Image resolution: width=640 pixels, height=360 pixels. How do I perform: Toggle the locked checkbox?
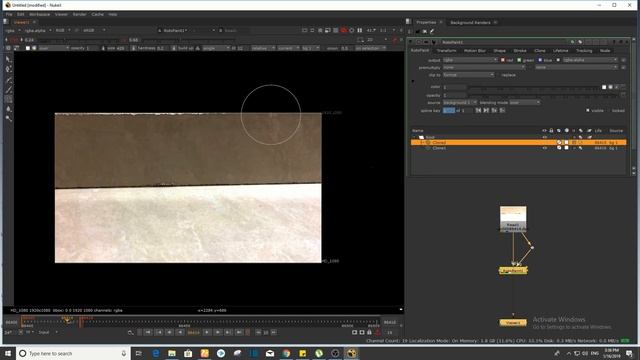click(609, 111)
